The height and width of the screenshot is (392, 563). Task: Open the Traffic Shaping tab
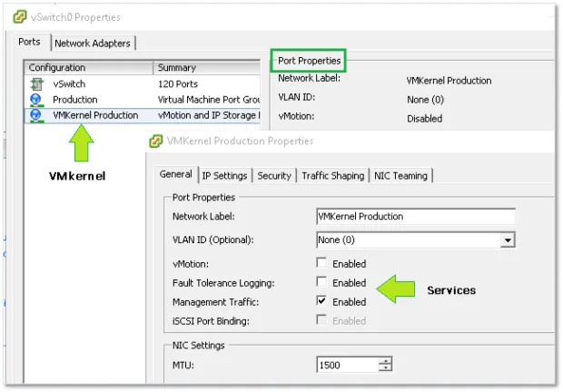click(333, 176)
